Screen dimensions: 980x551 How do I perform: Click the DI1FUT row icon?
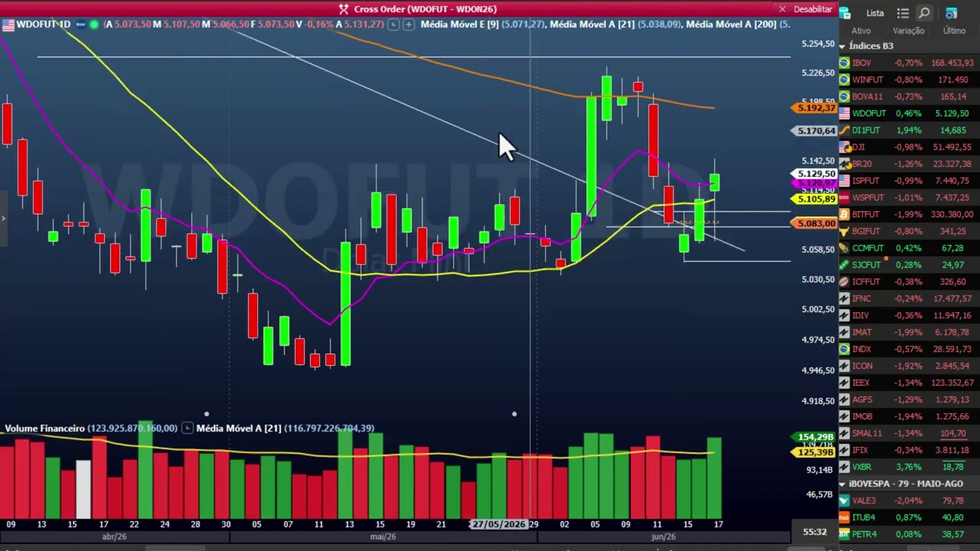click(844, 130)
